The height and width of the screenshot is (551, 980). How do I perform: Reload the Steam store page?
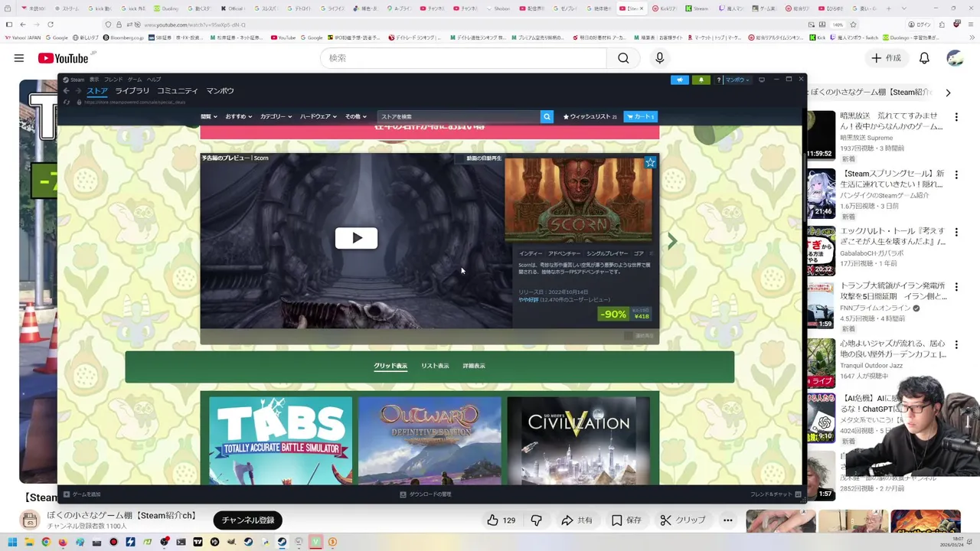pos(67,102)
